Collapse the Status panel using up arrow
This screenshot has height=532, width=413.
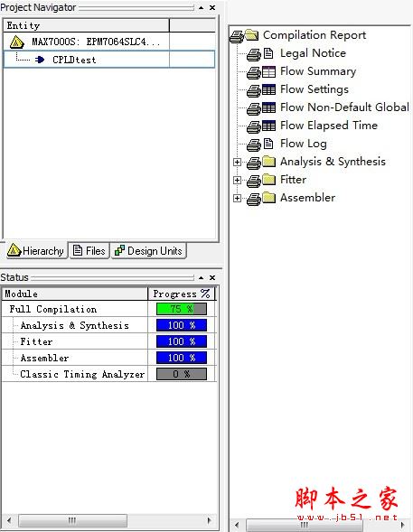[x=202, y=277]
